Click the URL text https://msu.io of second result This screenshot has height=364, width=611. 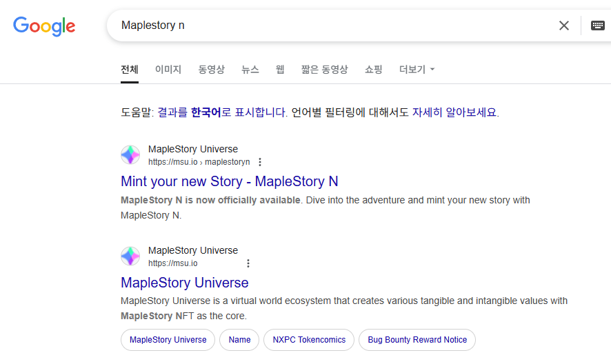[x=172, y=263]
